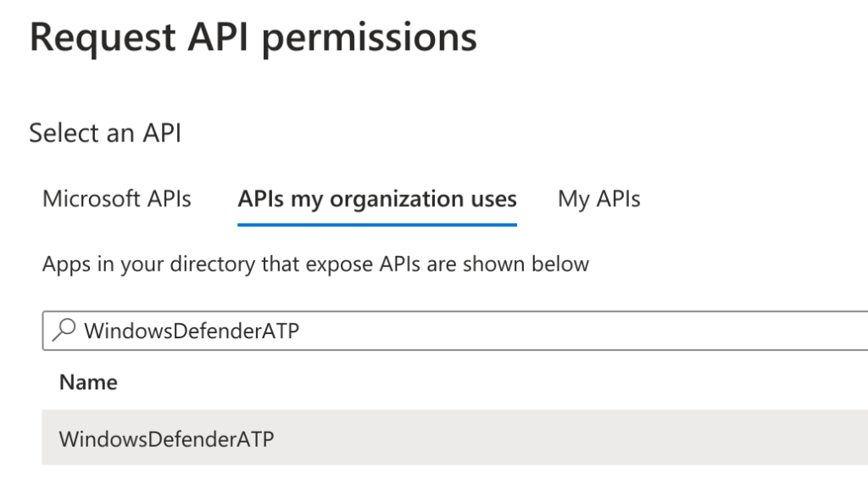Click the Request API permissions page title
The width and height of the screenshot is (868, 502).
(253, 37)
